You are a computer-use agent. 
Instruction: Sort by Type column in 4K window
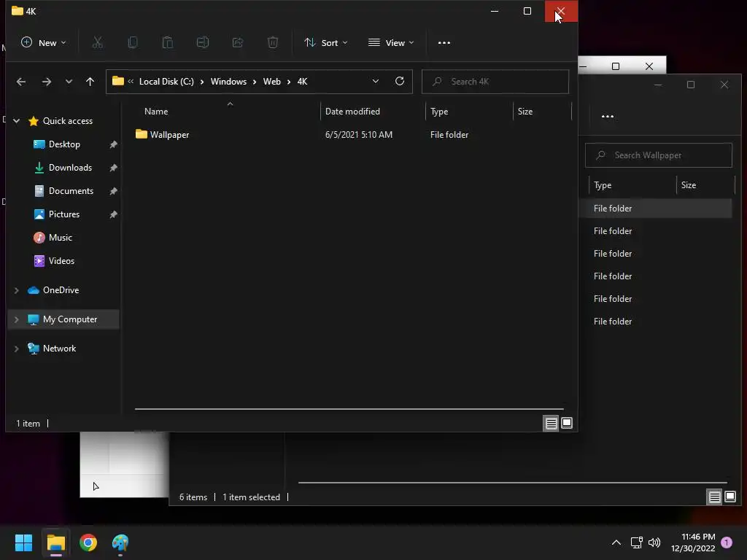pyautogui.click(x=438, y=112)
